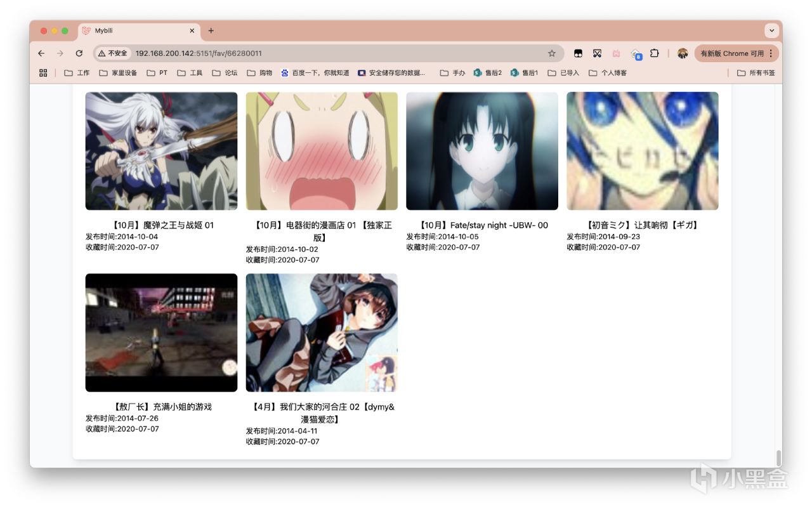Image resolution: width=812 pixels, height=507 pixels.
Task: Bookmark this page with the star icon
Action: tap(552, 53)
